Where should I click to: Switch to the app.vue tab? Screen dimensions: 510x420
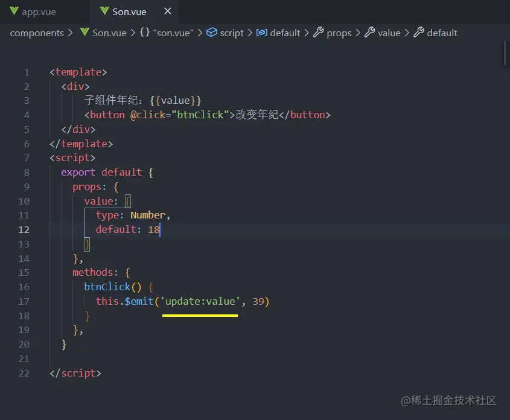pos(39,12)
